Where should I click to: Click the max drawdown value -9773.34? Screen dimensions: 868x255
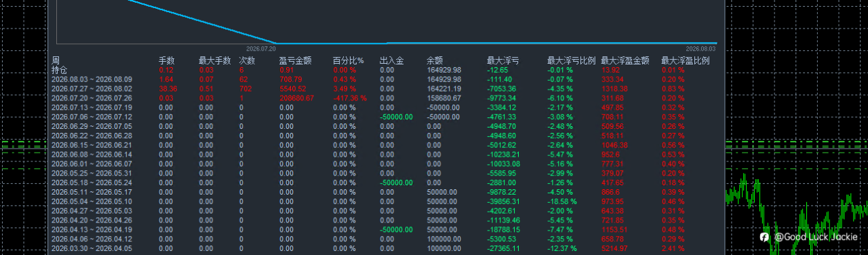pos(502,98)
